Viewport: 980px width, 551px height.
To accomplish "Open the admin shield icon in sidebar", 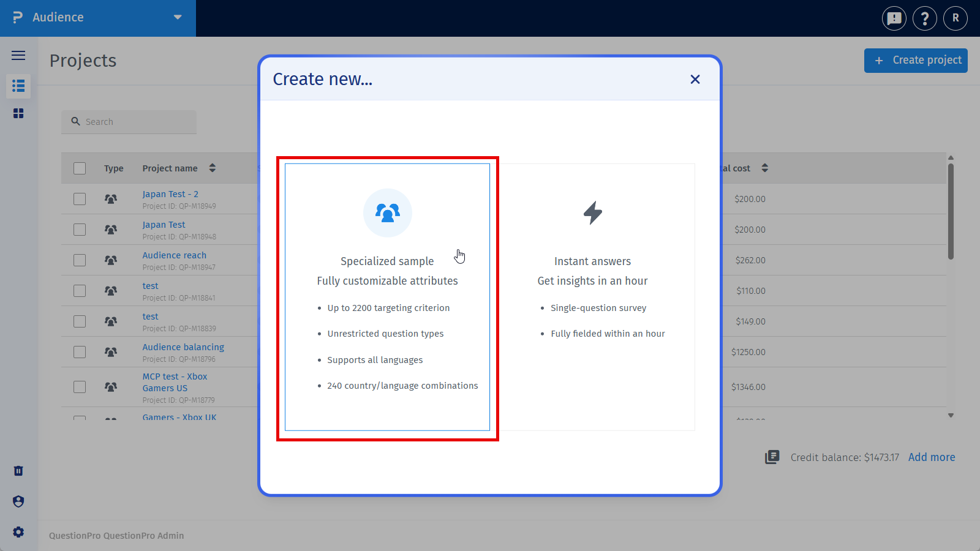I will [18, 501].
